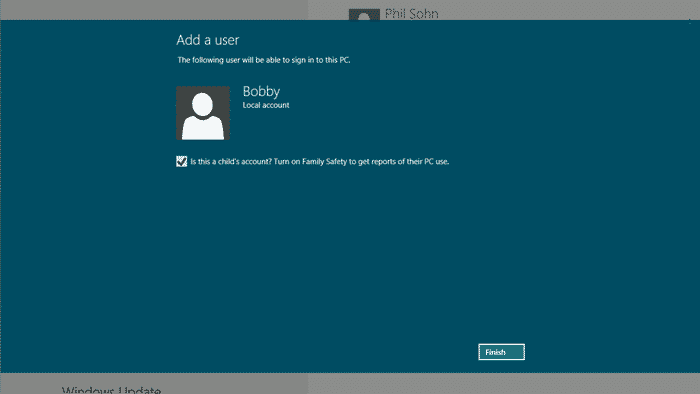Image resolution: width=700 pixels, height=394 pixels.
Task: Select the Phil Sohn account name
Action: (x=412, y=14)
